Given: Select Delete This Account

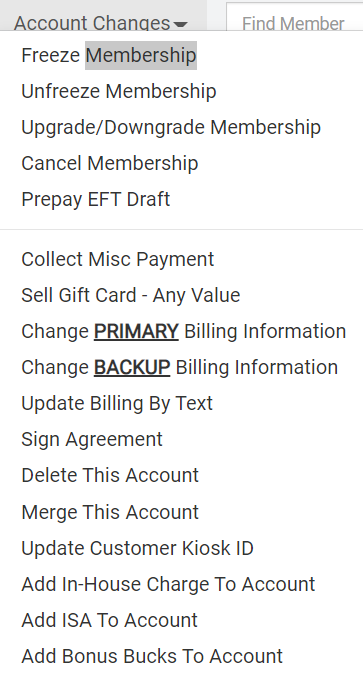Looking at the screenshot, I should pyautogui.click(x=110, y=475).
